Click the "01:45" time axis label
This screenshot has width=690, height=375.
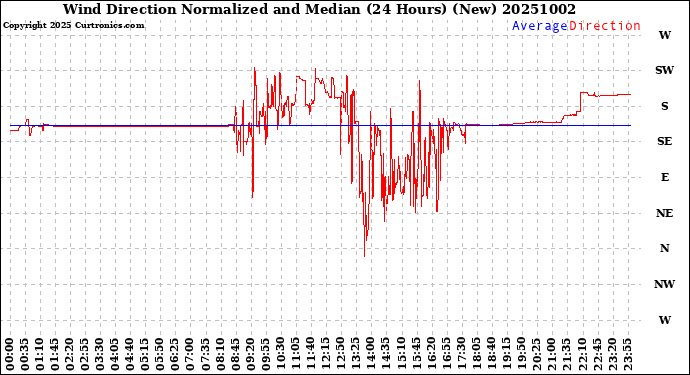55,354
